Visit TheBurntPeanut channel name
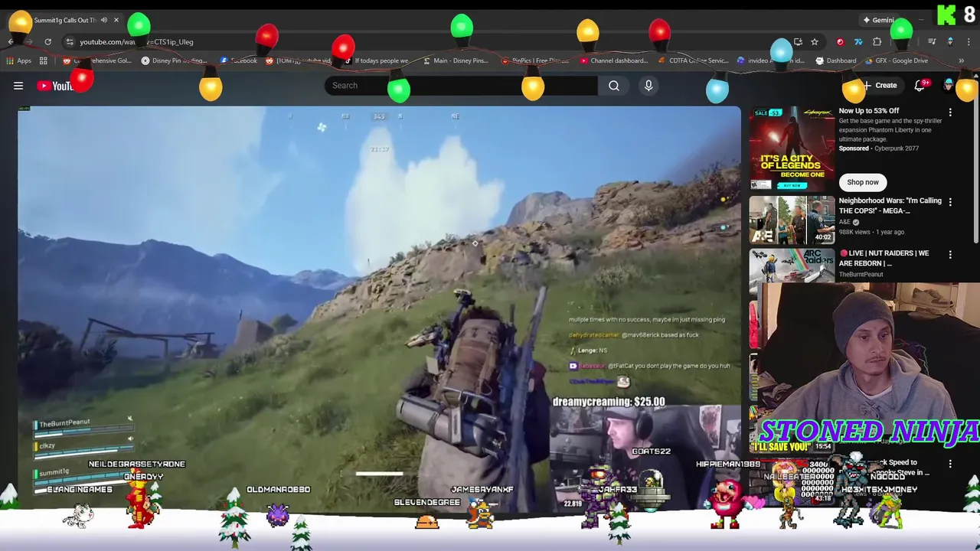This screenshot has width=980, height=551. (x=861, y=274)
